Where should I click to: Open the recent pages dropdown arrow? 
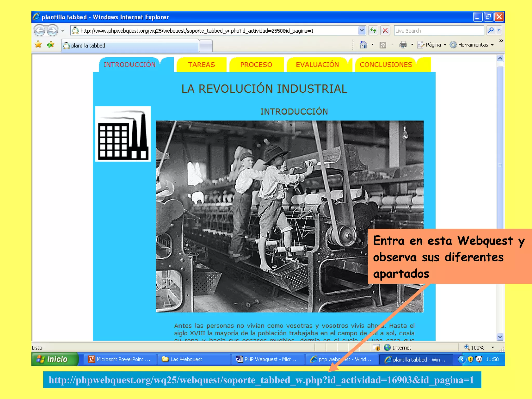click(x=63, y=31)
